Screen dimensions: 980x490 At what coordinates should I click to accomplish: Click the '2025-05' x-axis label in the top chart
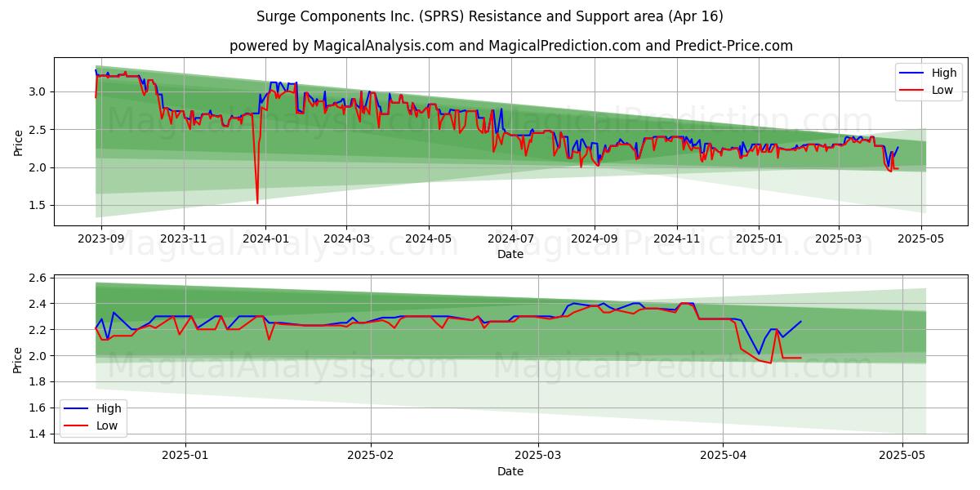pos(921,241)
